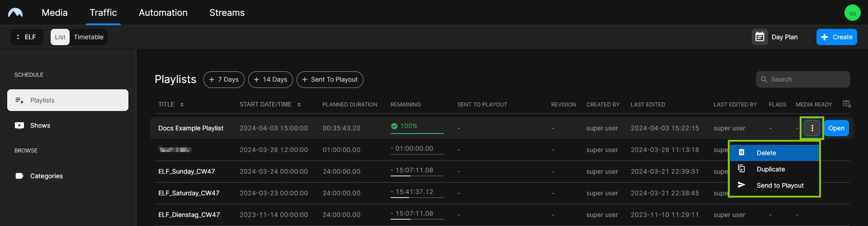868x226 pixels.
Task: Click the 100% remaining progress bar
Action: (x=417, y=133)
